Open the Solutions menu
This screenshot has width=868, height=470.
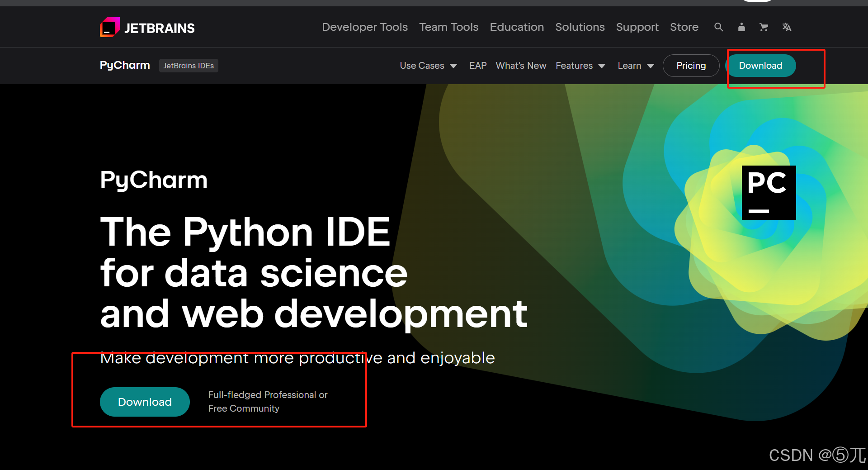click(580, 27)
